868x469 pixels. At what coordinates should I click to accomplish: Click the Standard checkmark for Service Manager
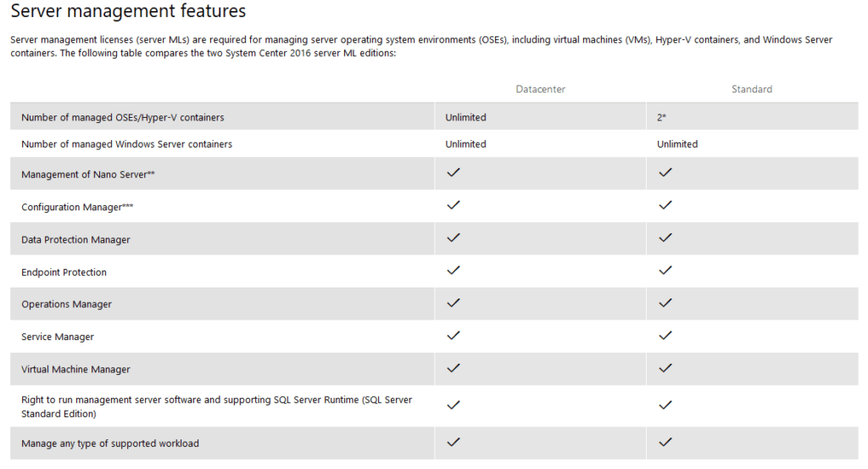[x=665, y=336]
